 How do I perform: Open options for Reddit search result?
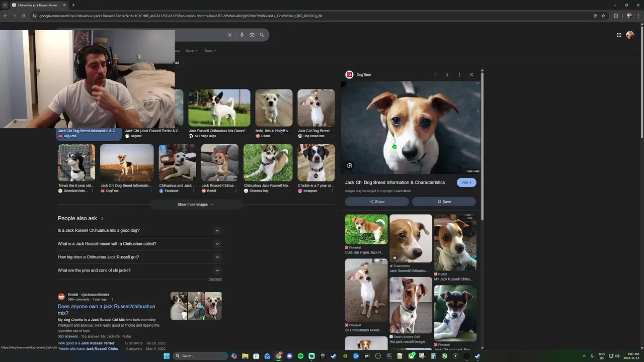click(x=112, y=299)
